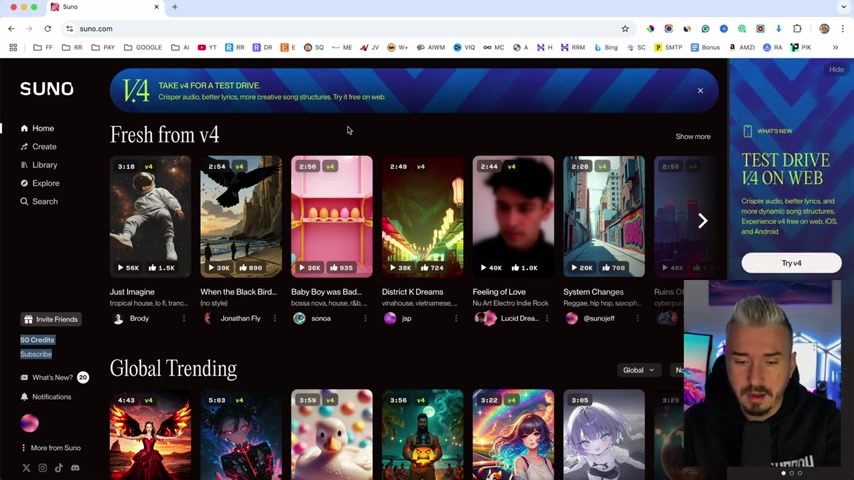Open Suno's Discord link
Screen dimensions: 854x480
tap(75, 468)
